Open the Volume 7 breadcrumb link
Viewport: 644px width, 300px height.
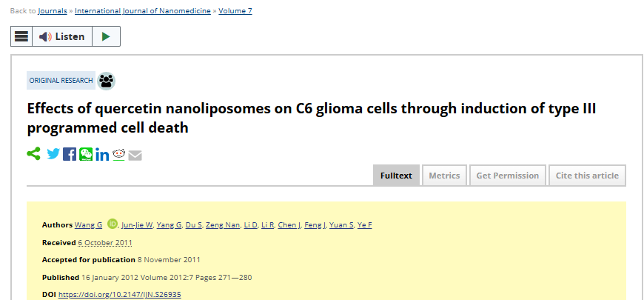point(235,11)
